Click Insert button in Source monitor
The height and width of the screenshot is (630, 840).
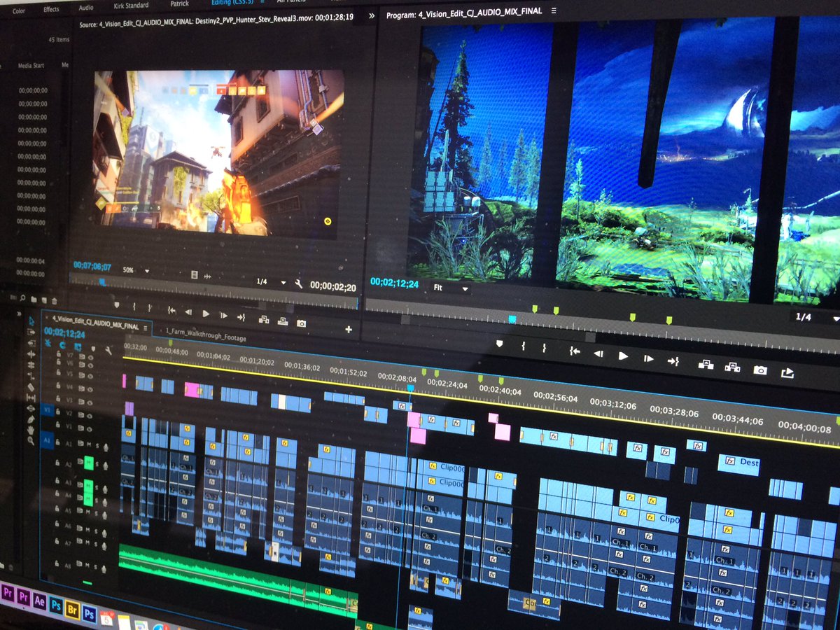point(264,319)
